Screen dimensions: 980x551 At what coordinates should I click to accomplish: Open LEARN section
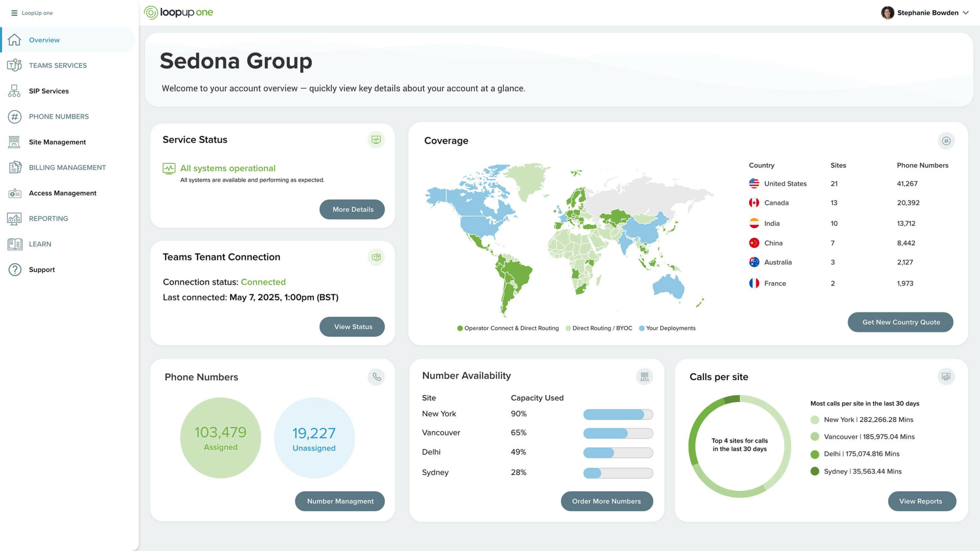(40, 244)
